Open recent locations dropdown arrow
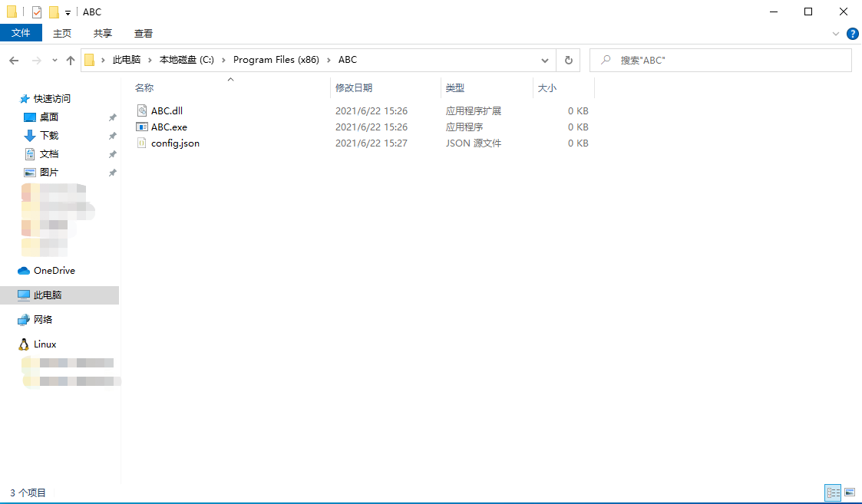The width and height of the screenshot is (862, 504). pyautogui.click(x=54, y=60)
